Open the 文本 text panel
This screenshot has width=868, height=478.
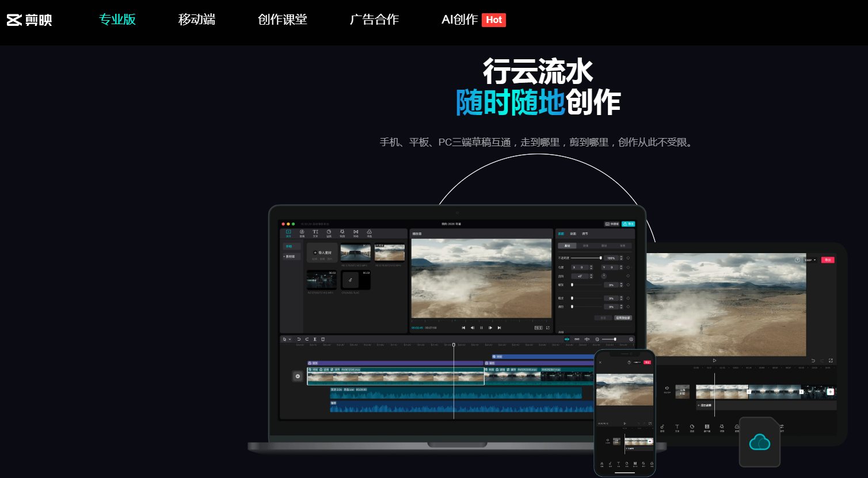point(315,232)
